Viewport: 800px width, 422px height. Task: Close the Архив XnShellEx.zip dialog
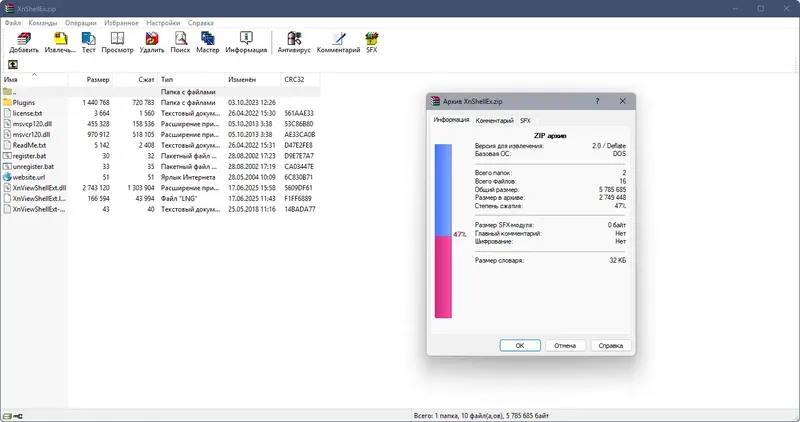[x=622, y=101]
